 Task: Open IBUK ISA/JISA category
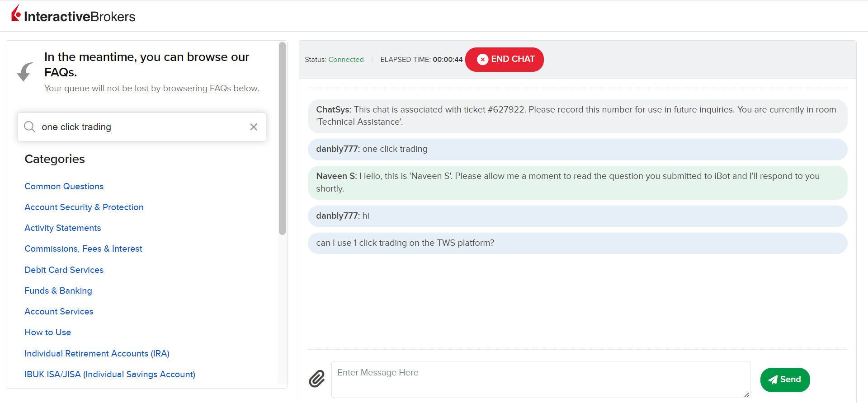[x=110, y=374]
